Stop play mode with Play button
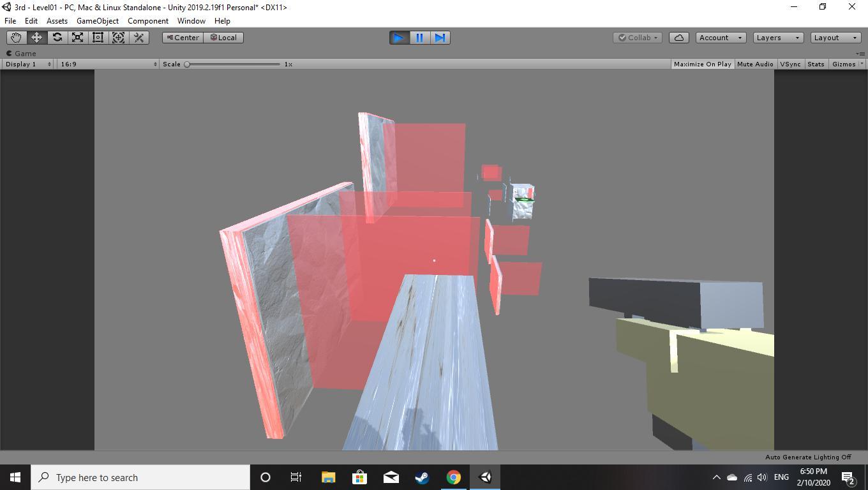 coord(399,38)
